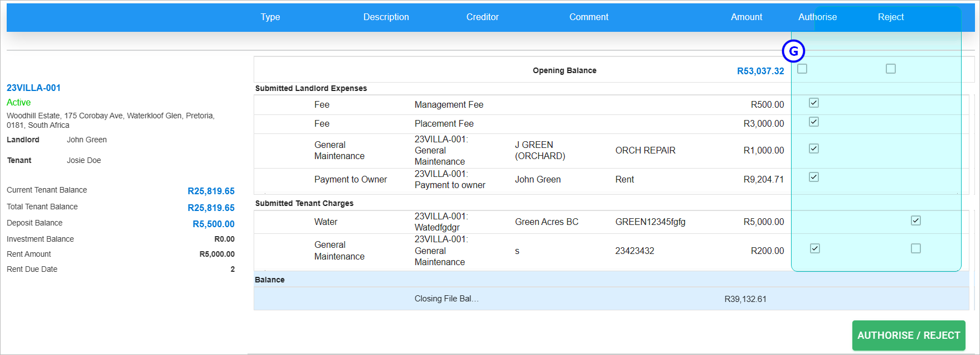Screen dimensions: 980x355
Task: Click Total Tenant Balance value R25,819.65
Action: 211,208
